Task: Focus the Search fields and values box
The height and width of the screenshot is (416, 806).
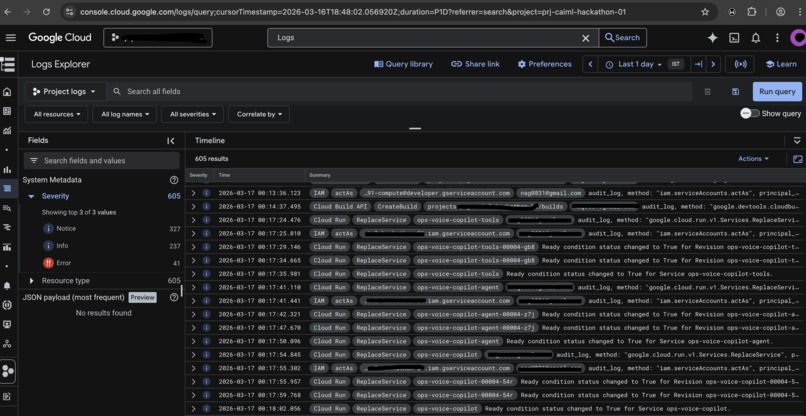Action: 102,161
